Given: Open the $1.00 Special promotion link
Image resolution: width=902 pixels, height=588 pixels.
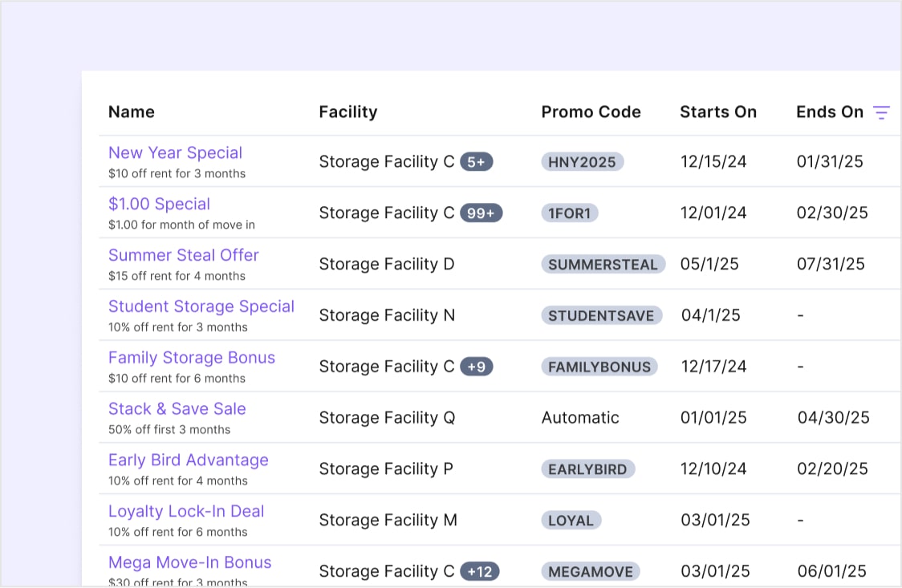Looking at the screenshot, I should pos(160,204).
